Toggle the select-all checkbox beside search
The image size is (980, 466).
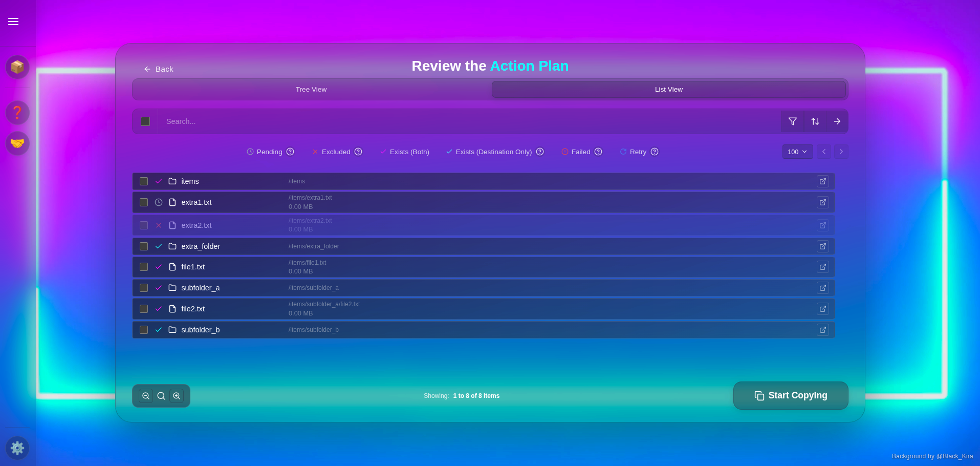pos(145,121)
